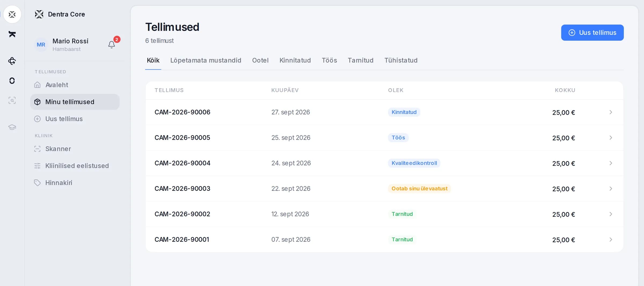Expand order CAM-2026-90001 chevron

coord(611,239)
